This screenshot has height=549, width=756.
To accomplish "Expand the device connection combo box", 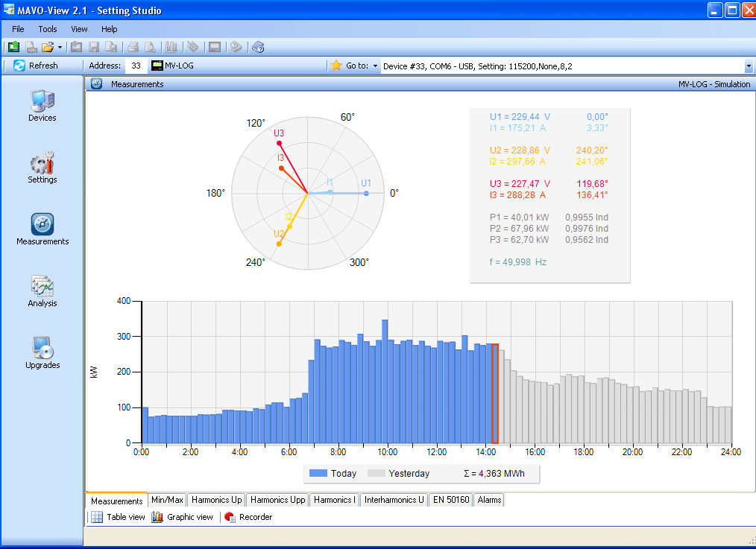I will tap(748, 66).
